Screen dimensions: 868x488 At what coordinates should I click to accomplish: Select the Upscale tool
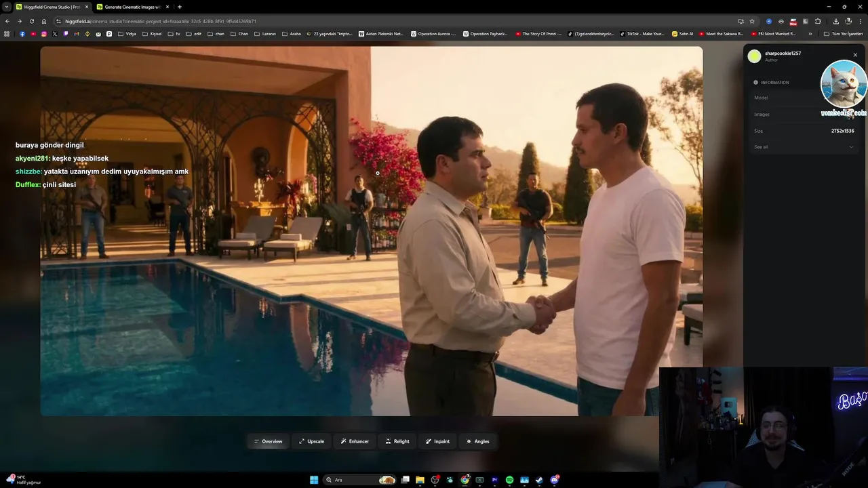click(x=311, y=441)
